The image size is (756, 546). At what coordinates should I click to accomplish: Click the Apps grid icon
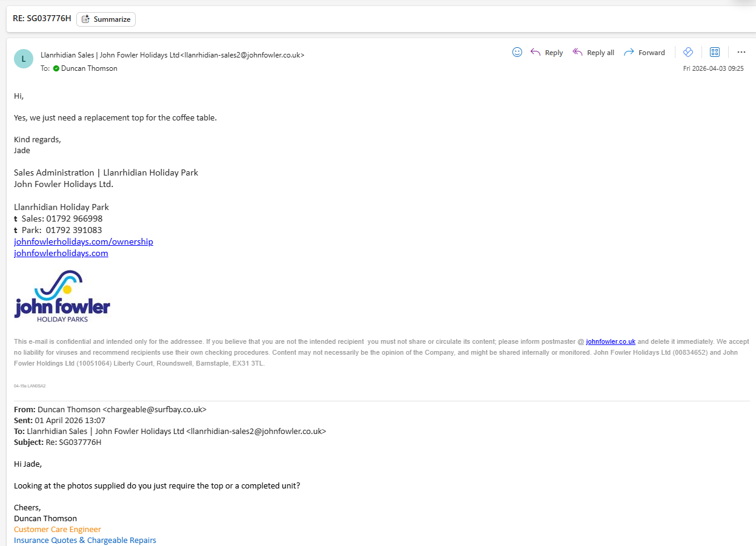point(714,52)
